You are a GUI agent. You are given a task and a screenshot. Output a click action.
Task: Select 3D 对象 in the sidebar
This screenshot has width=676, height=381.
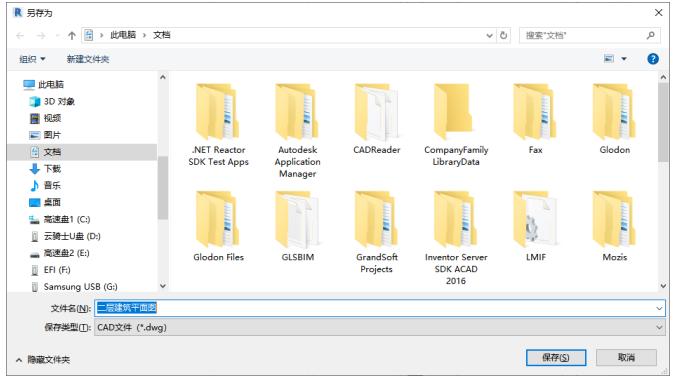point(52,101)
